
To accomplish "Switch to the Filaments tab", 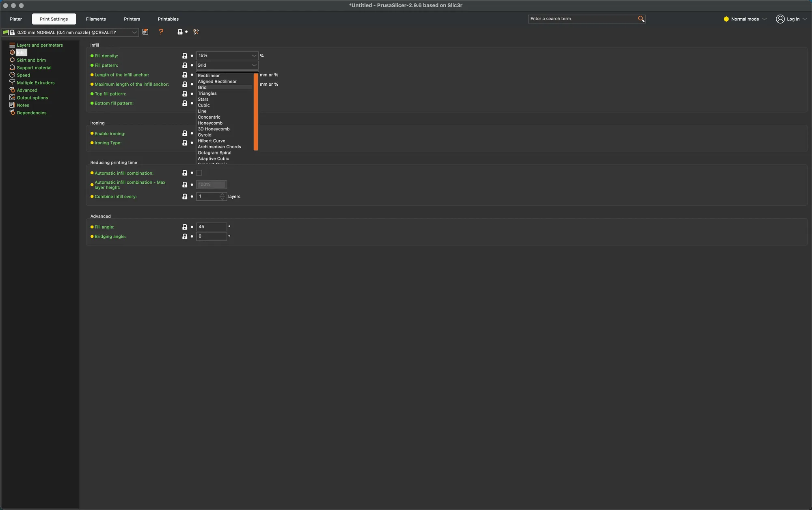I will (96, 19).
